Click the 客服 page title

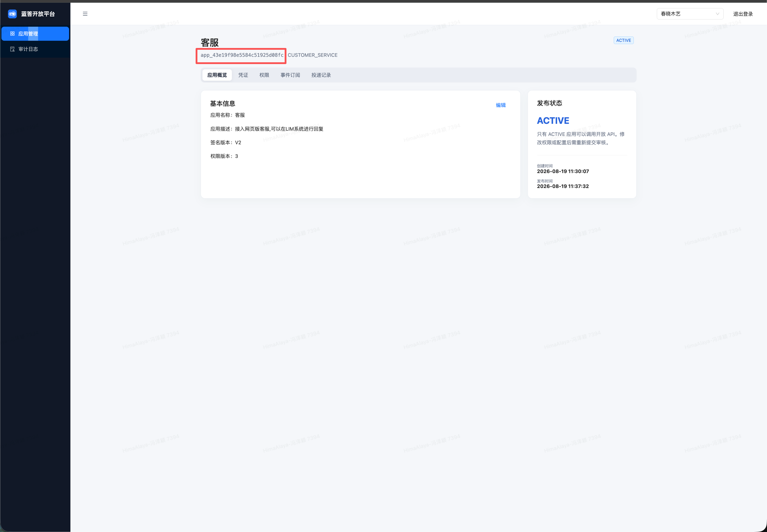click(210, 42)
